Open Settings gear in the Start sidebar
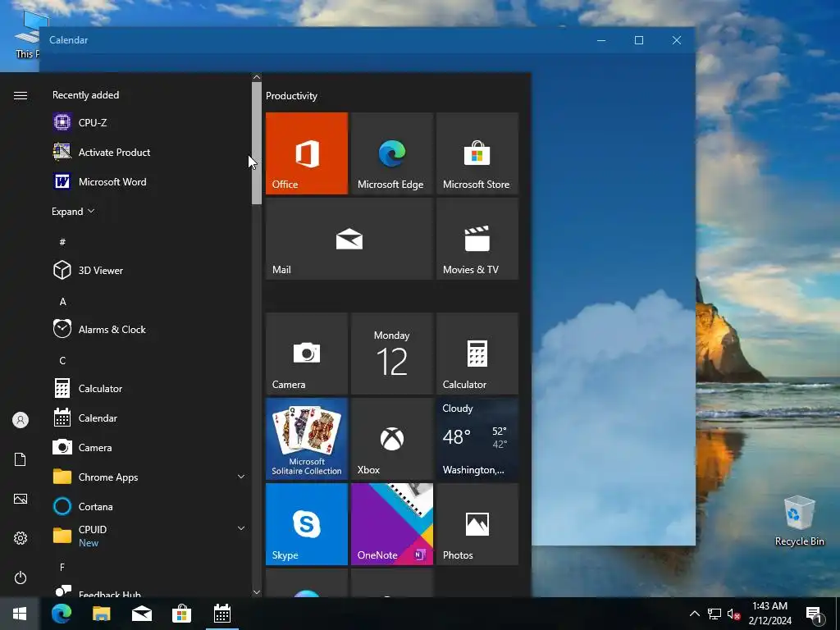840x630 pixels. pos(21,538)
